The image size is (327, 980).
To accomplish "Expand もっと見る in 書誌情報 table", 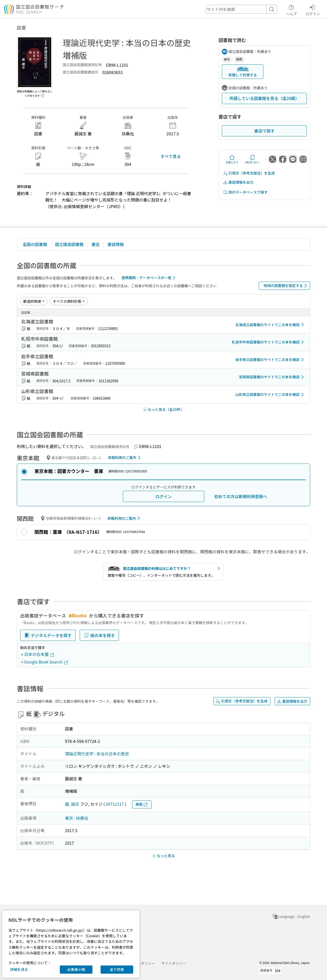I will coord(163,856).
